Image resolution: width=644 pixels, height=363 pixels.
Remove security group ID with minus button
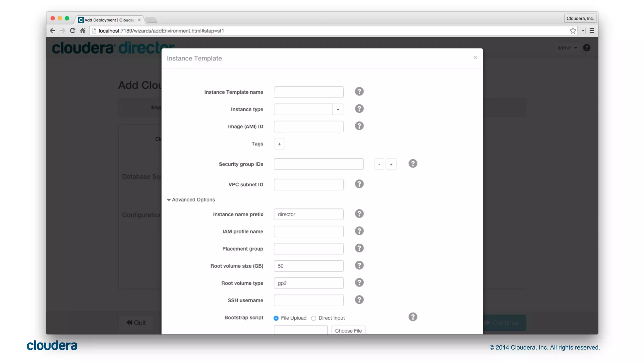click(x=379, y=164)
